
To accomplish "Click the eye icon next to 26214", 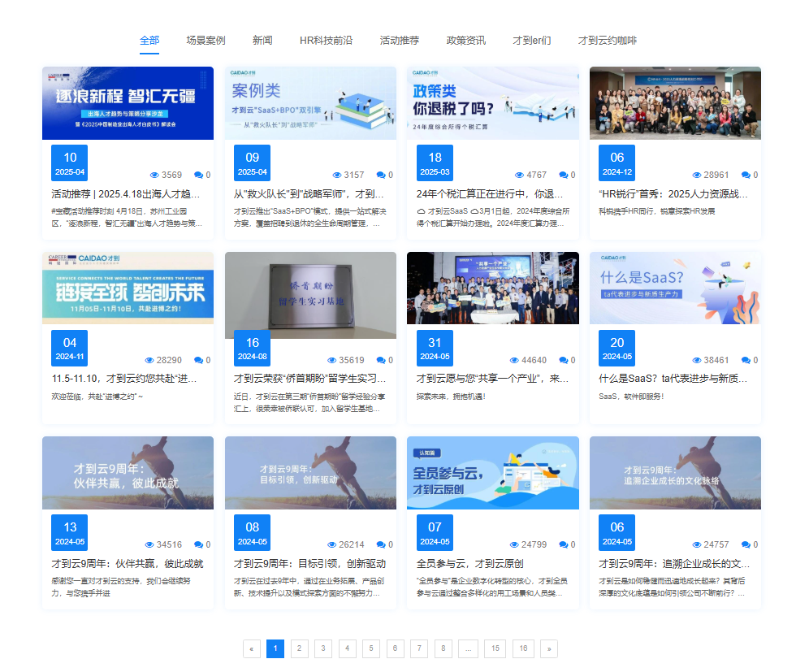I will click(332, 545).
